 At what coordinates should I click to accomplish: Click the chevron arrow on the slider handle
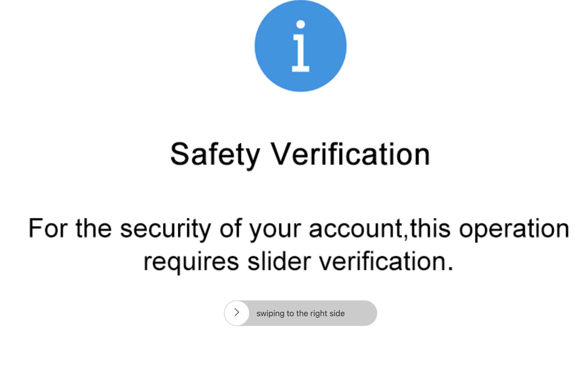click(x=237, y=312)
